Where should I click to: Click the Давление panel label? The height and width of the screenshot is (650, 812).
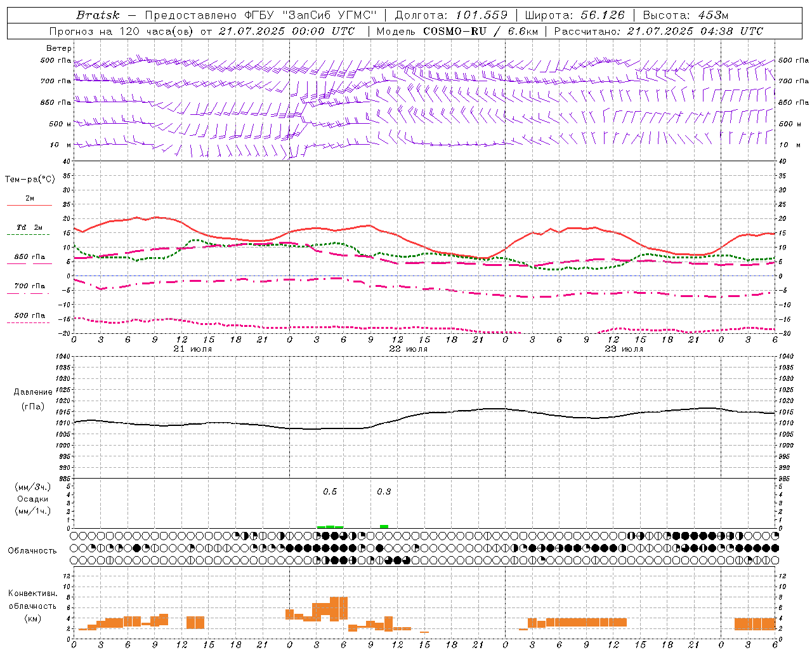tap(33, 392)
